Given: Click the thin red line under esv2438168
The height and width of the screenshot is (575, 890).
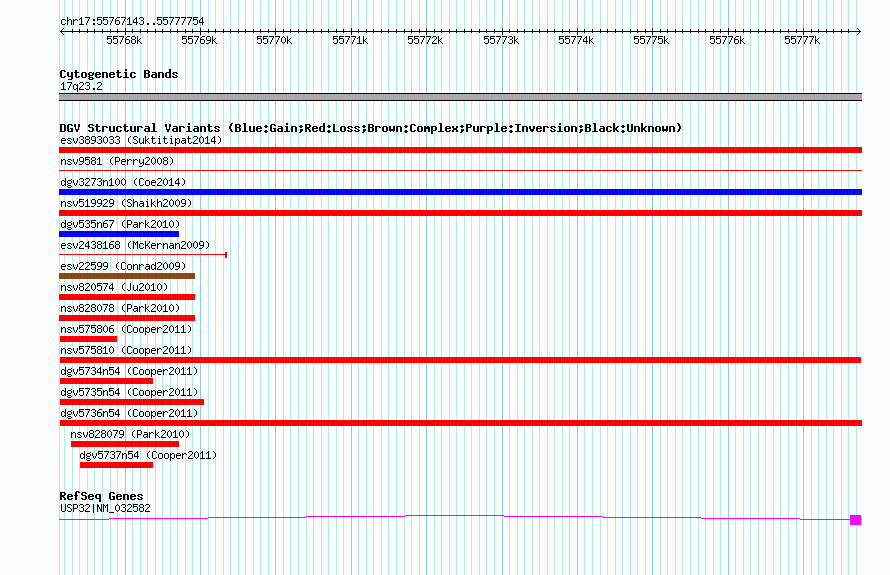Looking at the screenshot, I should [x=143, y=255].
